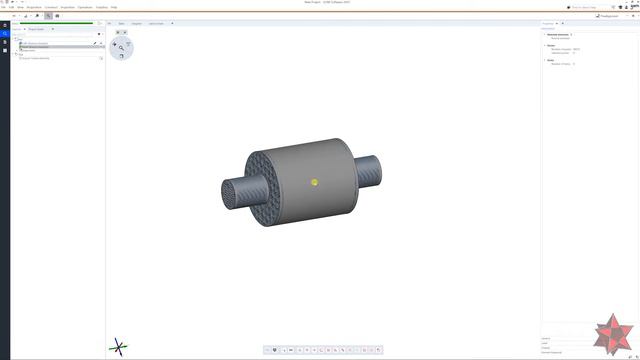640x360 pixels.
Task: Select the pointer tool in radial navigation wheel
Action: [x=115, y=44]
